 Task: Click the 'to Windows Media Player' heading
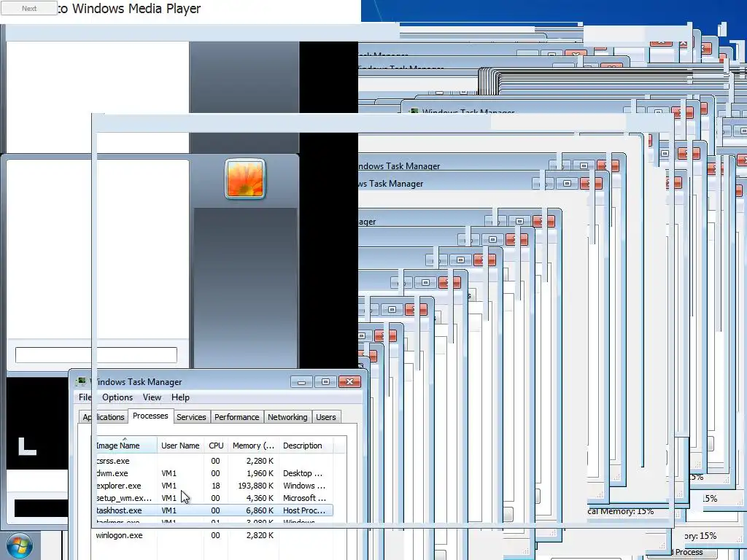pos(129,9)
